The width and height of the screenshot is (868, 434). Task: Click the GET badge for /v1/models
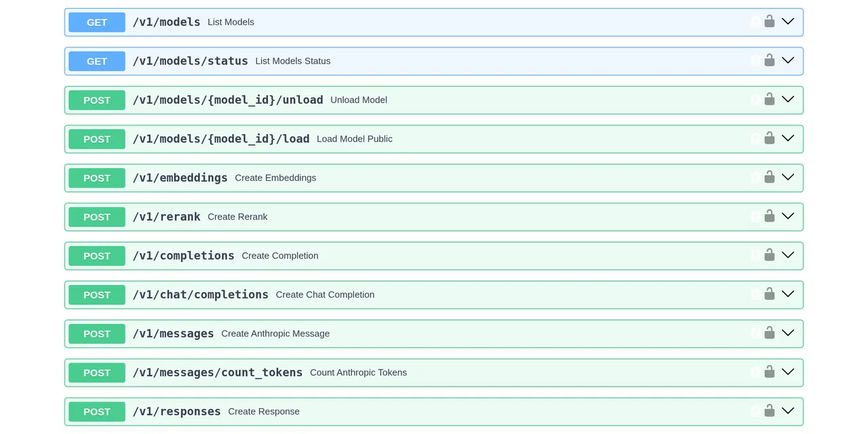(x=97, y=22)
